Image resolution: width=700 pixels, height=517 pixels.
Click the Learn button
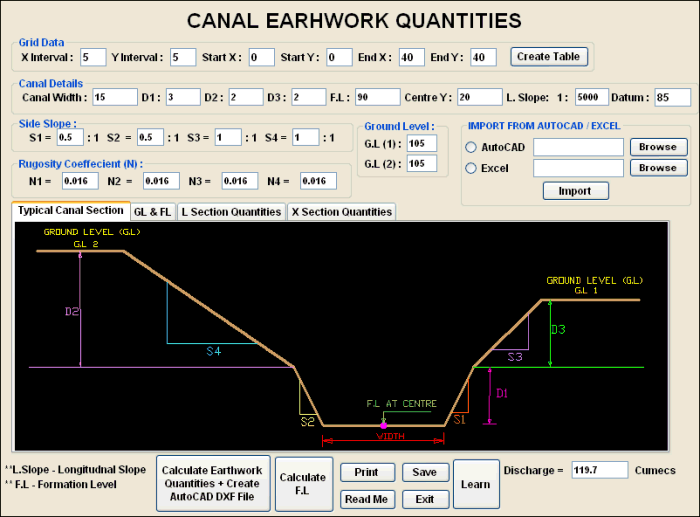[475, 485]
